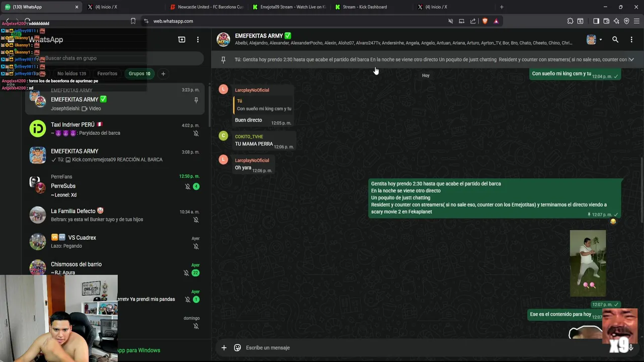Click the site settings icon before the URL
This screenshot has width=644, height=362.
[146, 21]
